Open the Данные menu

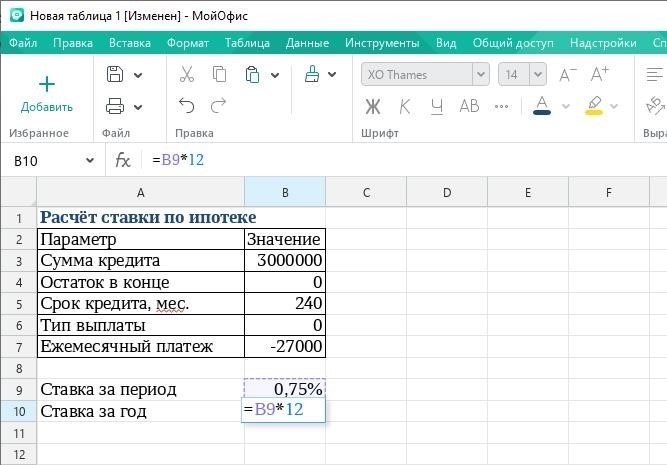[x=307, y=43]
